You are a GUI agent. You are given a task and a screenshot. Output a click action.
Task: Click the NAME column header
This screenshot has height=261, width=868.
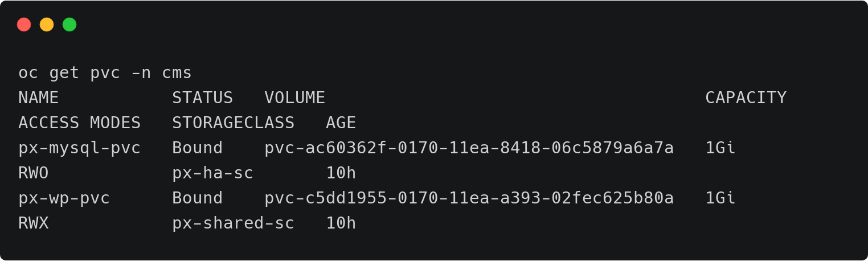click(38, 98)
